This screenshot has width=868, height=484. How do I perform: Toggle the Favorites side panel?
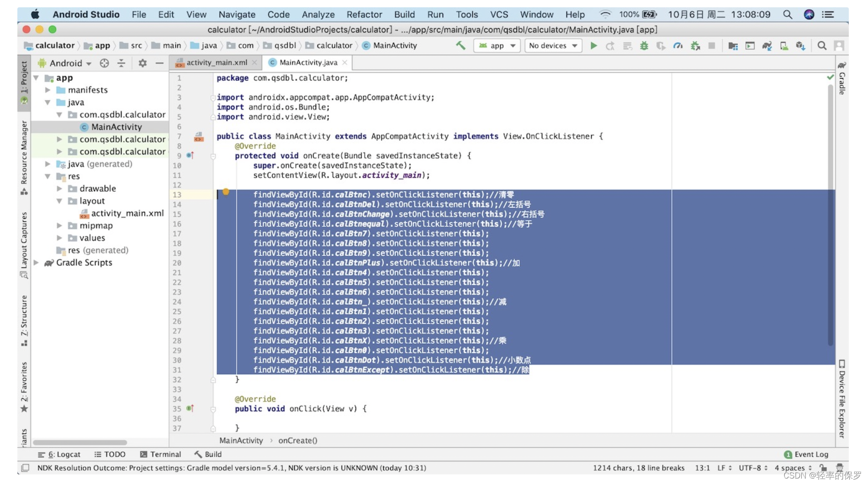click(x=24, y=387)
